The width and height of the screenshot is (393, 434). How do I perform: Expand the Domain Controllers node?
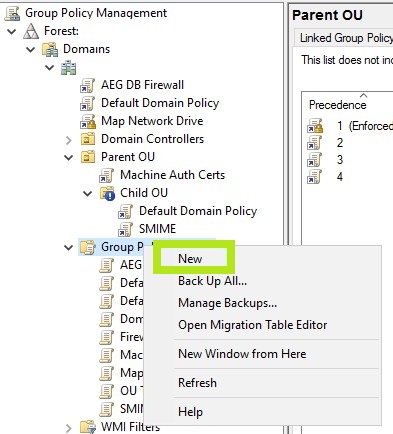(x=69, y=140)
